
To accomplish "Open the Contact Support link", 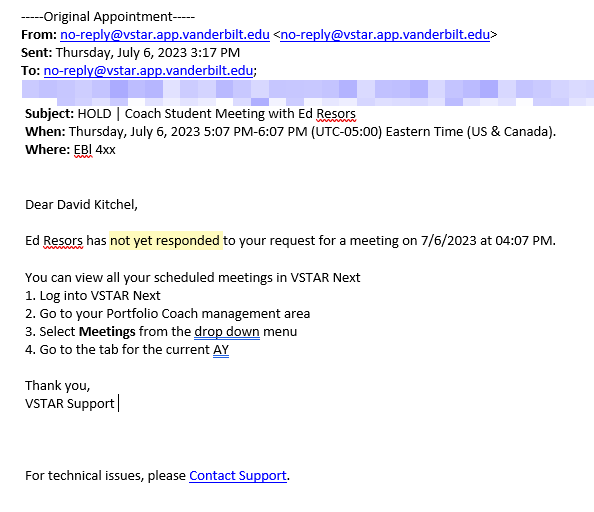I will click(238, 475).
